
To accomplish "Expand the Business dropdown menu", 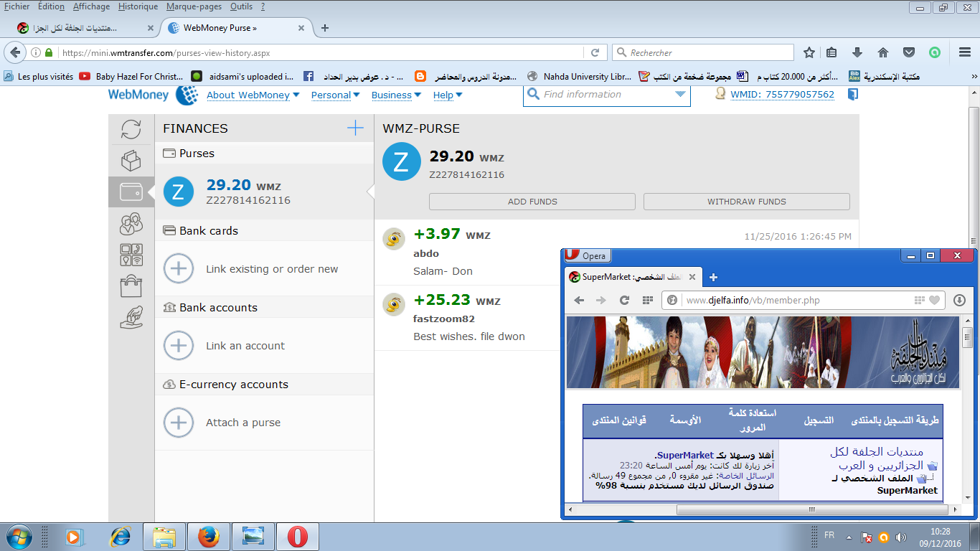I will pos(396,95).
